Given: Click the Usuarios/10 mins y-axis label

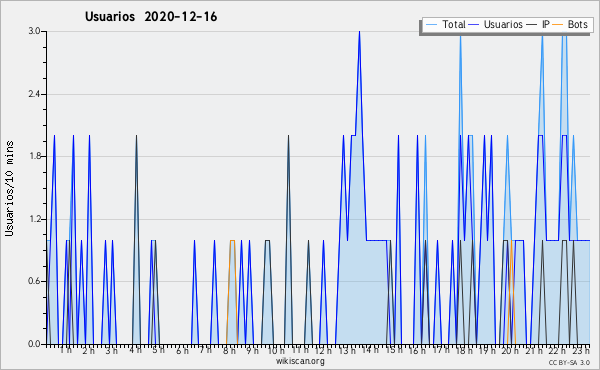Looking at the screenshot, I should click(9, 188).
